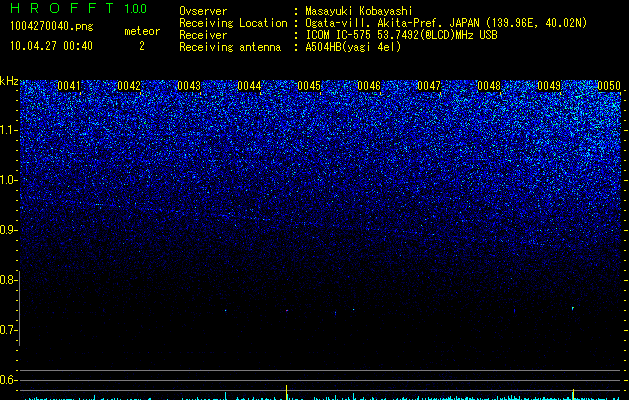Click the cyan echo dot near 0044
This screenshot has height=400, width=629.
(225, 311)
